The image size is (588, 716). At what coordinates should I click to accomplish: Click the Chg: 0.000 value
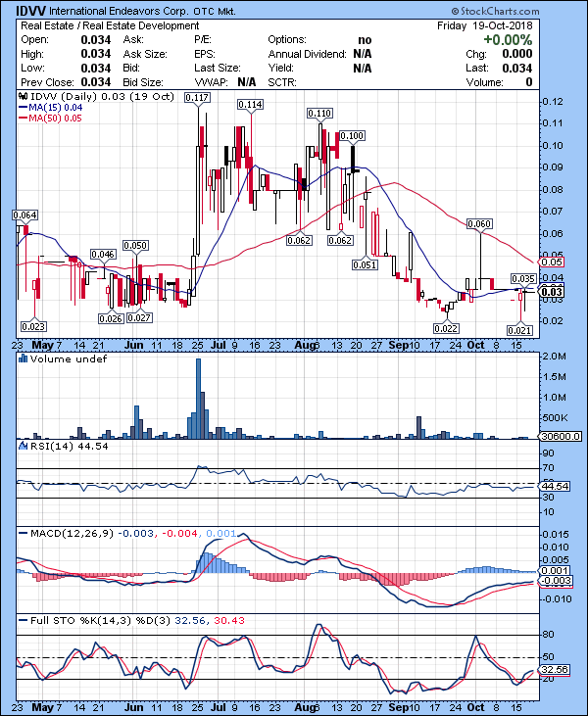516,54
